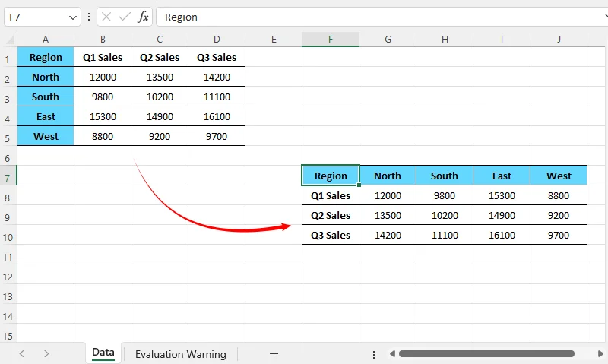Select column F header
Screen dimensions: 608x364
click(x=331, y=40)
